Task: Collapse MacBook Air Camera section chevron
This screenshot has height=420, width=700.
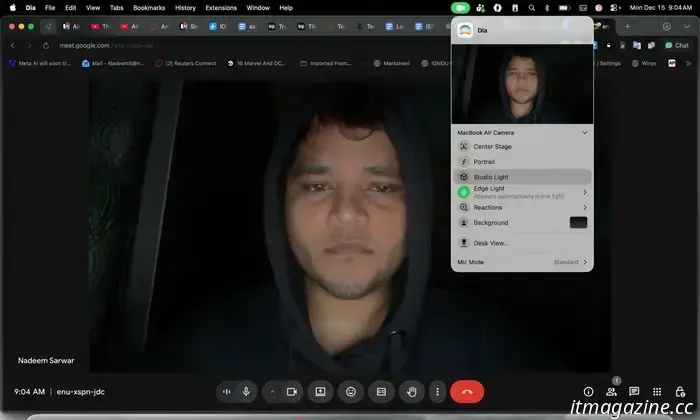Action: [585, 133]
